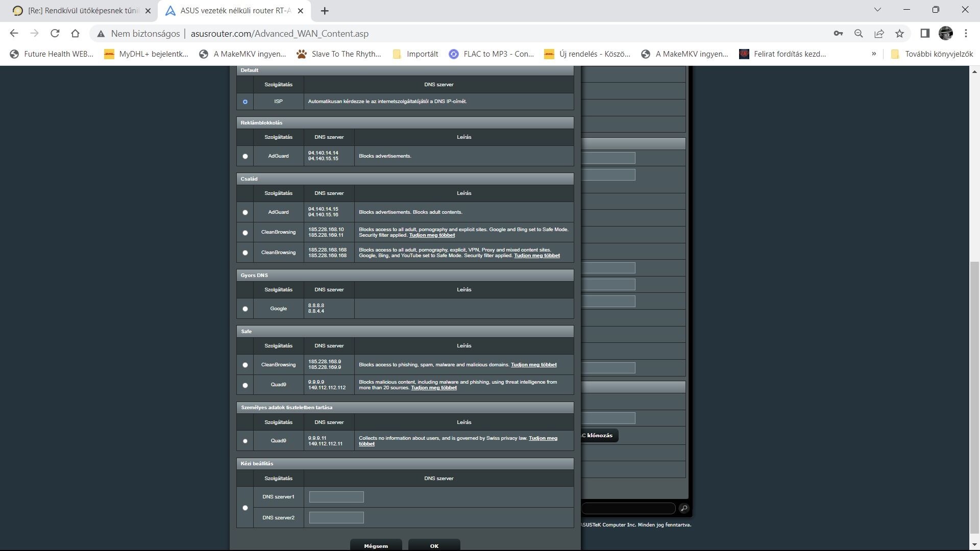
Task: Select CleanBrowsing 185.228.168.9 safe DNS
Action: coord(245,365)
